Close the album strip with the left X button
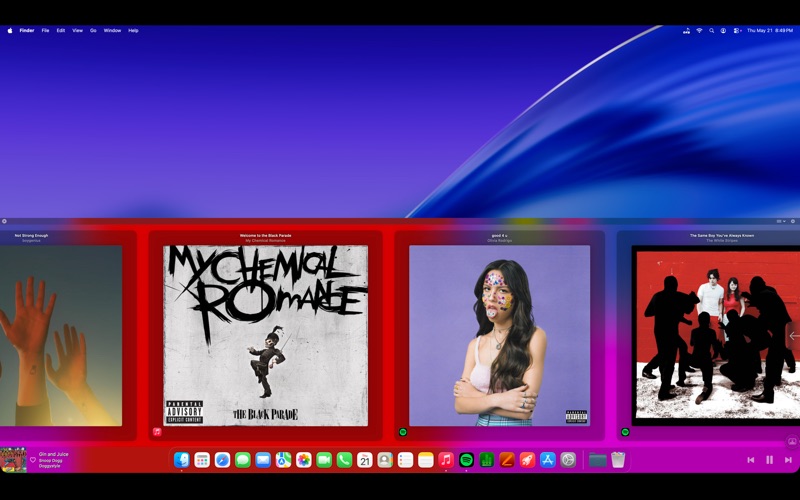Image resolution: width=800 pixels, height=500 pixels. coord(4,221)
